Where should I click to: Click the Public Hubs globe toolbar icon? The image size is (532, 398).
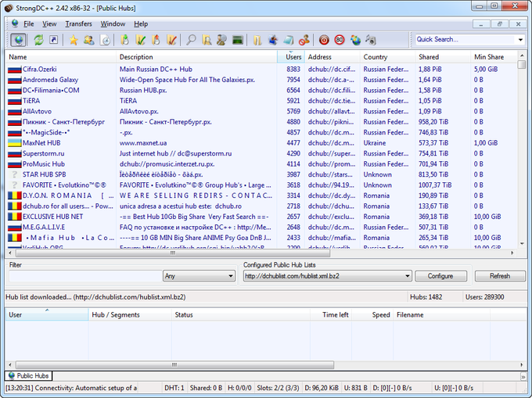click(18, 40)
